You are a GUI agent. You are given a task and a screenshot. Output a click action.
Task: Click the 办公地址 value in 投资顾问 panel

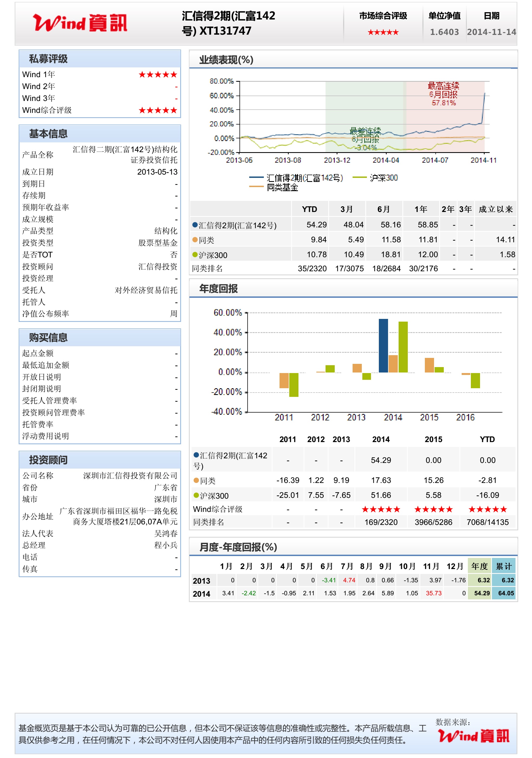point(118,516)
